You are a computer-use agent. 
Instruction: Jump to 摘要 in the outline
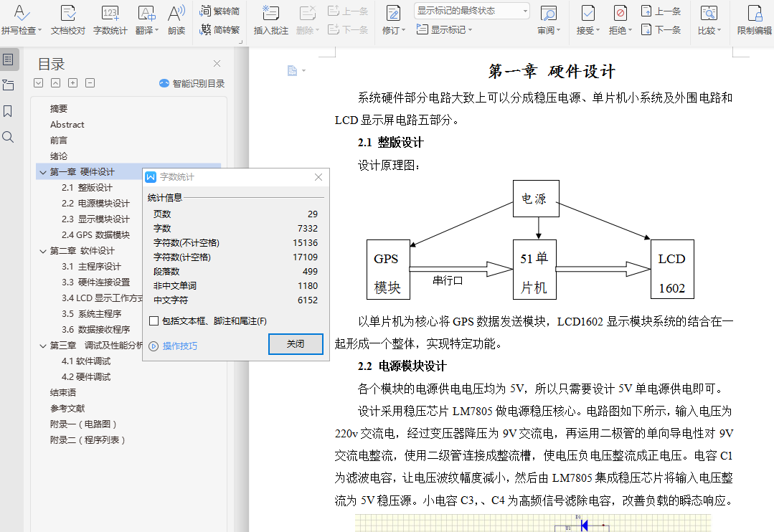point(59,108)
